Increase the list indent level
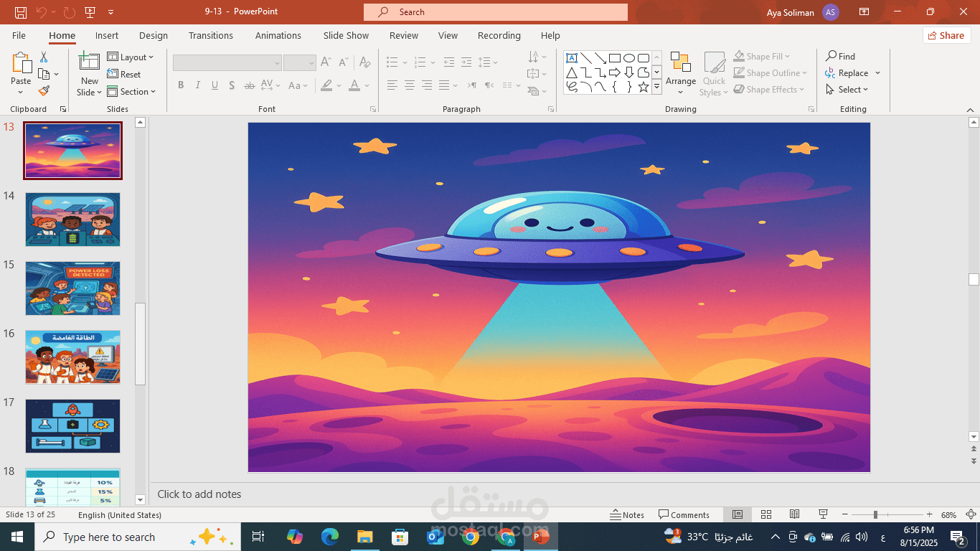 coord(466,62)
